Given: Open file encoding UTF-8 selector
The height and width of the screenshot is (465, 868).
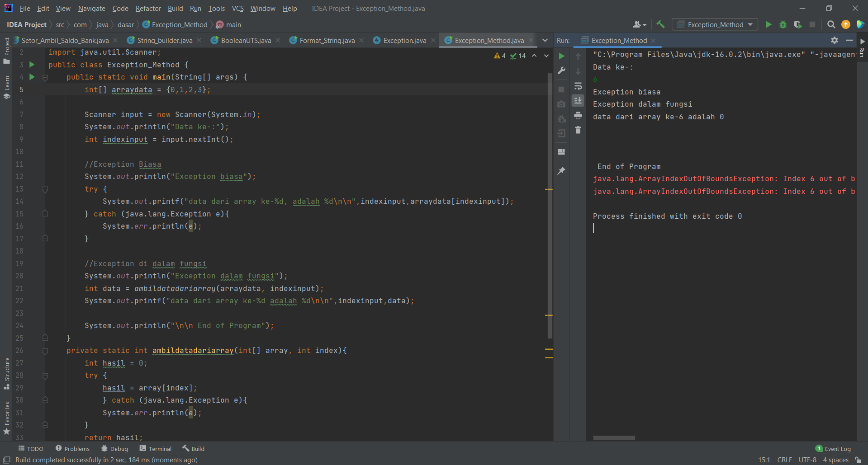Looking at the screenshot, I should coord(807,460).
